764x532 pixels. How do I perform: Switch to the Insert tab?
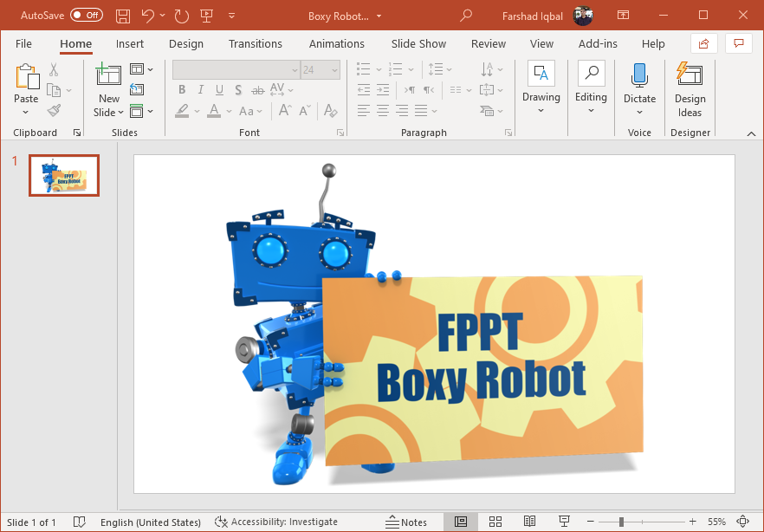point(130,43)
